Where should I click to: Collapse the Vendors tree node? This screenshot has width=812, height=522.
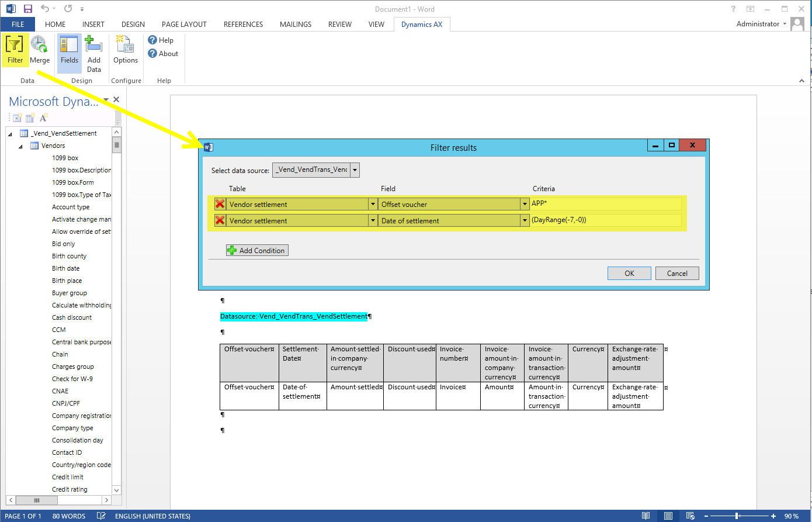click(20, 146)
